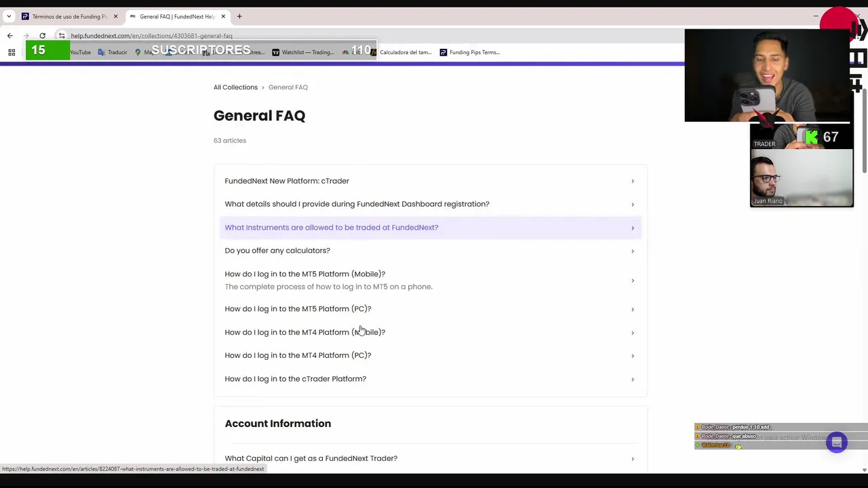The width and height of the screenshot is (868, 488).
Task: Click the Juan Riaño webcam thumbnail
Action: tap(802, 177)
